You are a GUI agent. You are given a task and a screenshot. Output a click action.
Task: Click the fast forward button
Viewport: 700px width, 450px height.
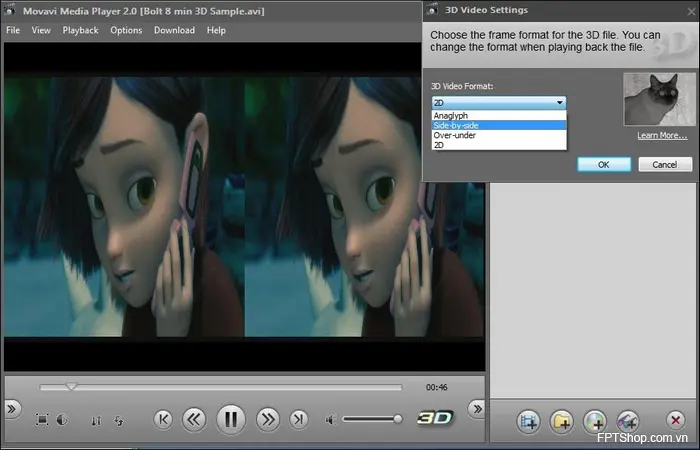coord(267,419)
